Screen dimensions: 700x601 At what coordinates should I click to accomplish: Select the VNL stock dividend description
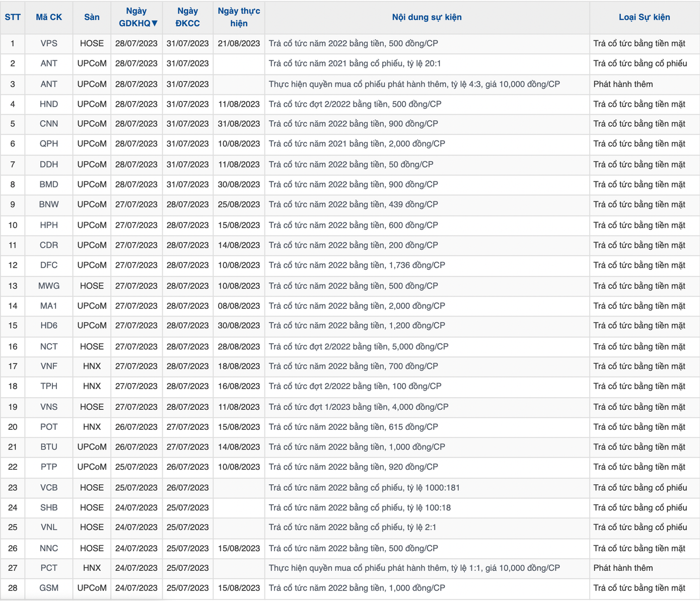point(352,528)
